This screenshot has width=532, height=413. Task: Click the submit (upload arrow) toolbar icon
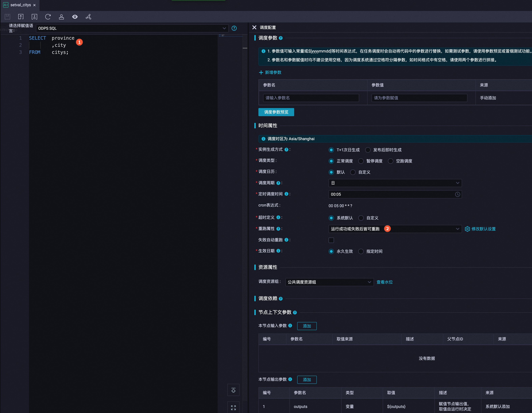(21, 17)
